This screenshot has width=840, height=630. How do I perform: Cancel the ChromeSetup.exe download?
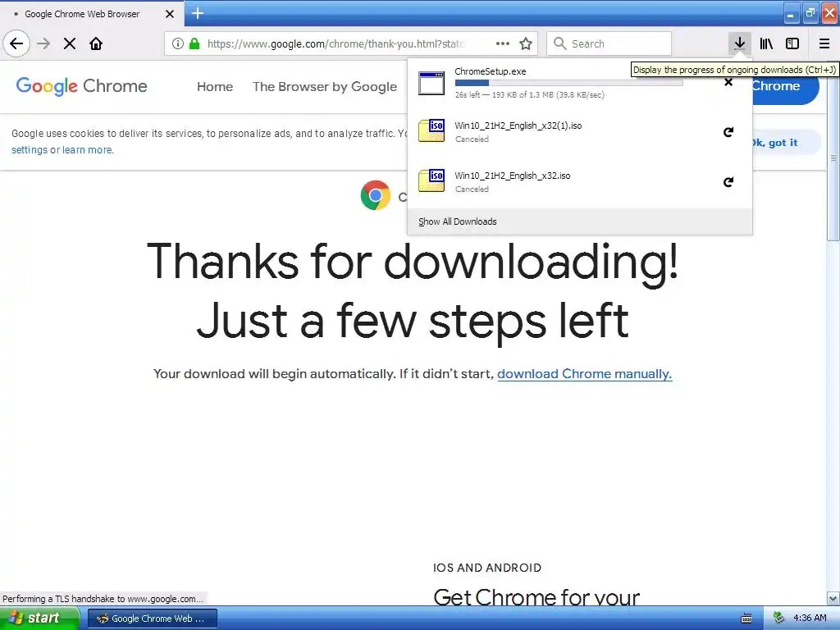(x=728, y=82)
